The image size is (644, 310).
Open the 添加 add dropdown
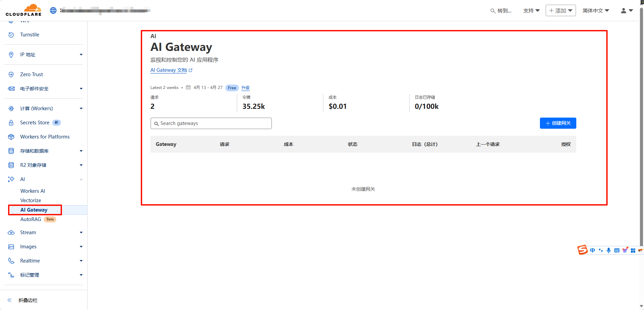pyautogui.click(x=560, y=11)
